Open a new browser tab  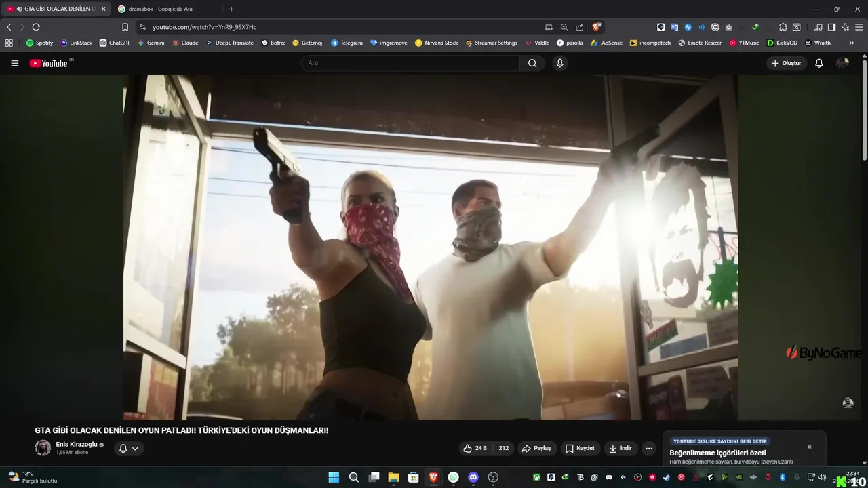(231, 9)
